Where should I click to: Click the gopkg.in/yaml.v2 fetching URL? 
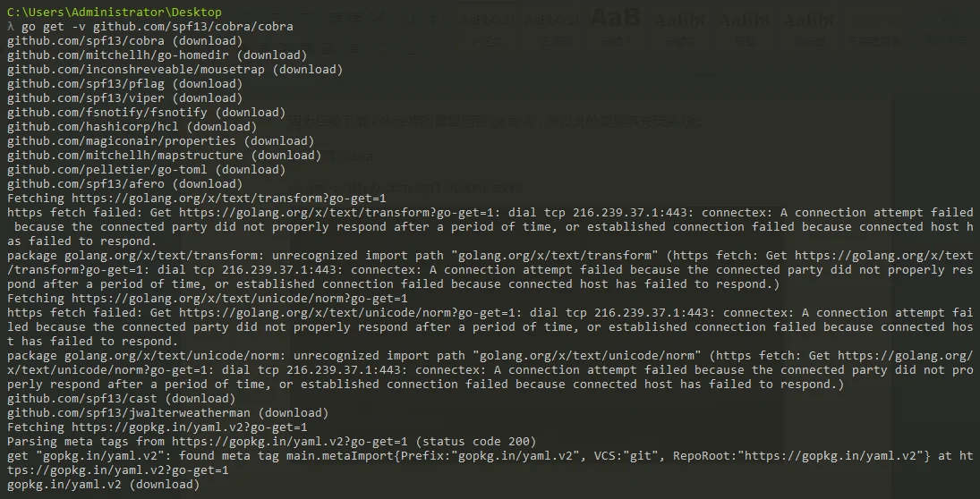tap(190, 427)
